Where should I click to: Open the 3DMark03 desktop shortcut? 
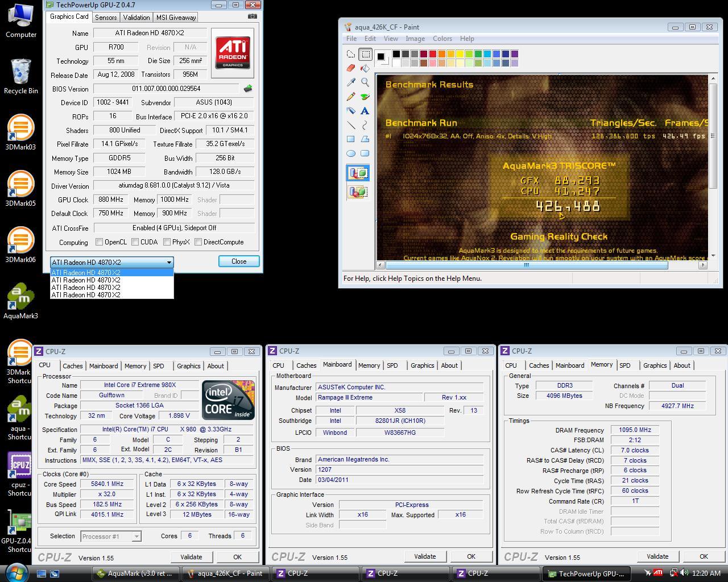[x=20, y=132]
